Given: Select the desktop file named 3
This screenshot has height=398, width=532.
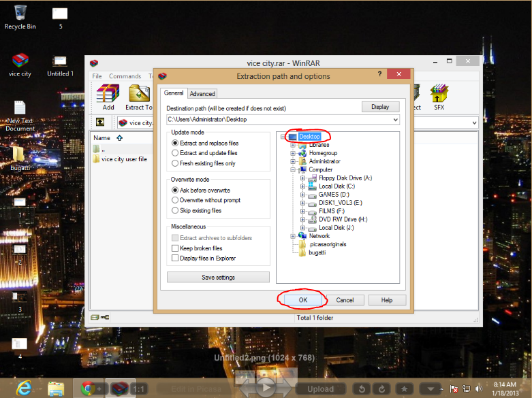Looking at the screenshot, I should click(x=20, y=301).
